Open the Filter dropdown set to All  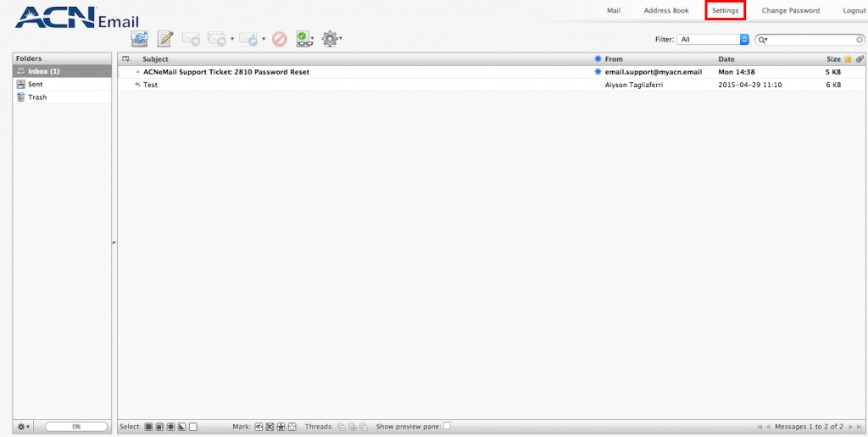pos(714,40)
